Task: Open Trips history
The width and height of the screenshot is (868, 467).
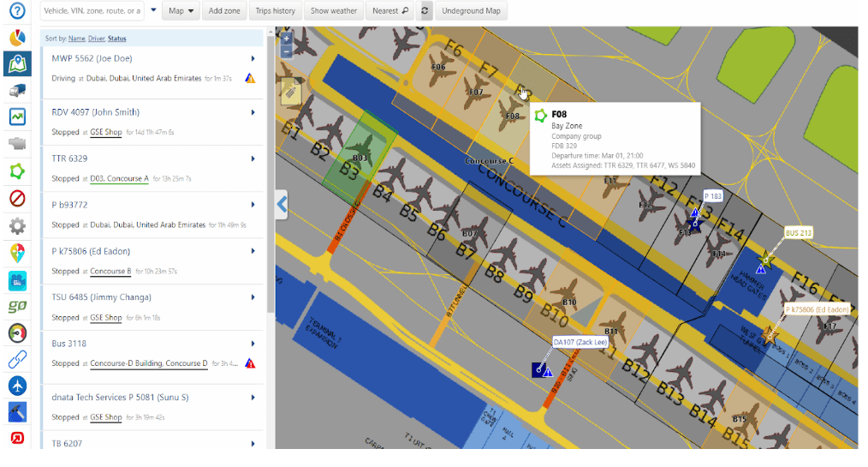Action: coord(275,10)
